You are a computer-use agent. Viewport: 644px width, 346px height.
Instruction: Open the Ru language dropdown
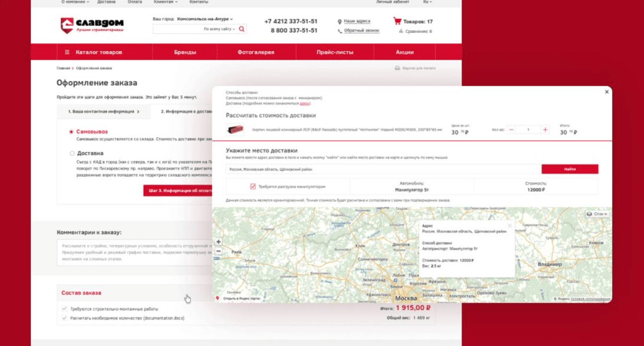427,2
